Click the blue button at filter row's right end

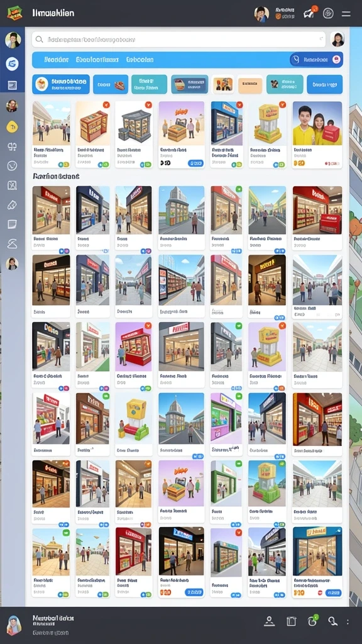click(325, 85)
